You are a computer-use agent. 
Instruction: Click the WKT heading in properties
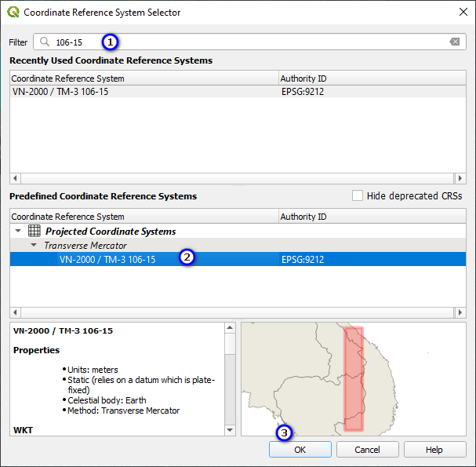click(23, 430)
